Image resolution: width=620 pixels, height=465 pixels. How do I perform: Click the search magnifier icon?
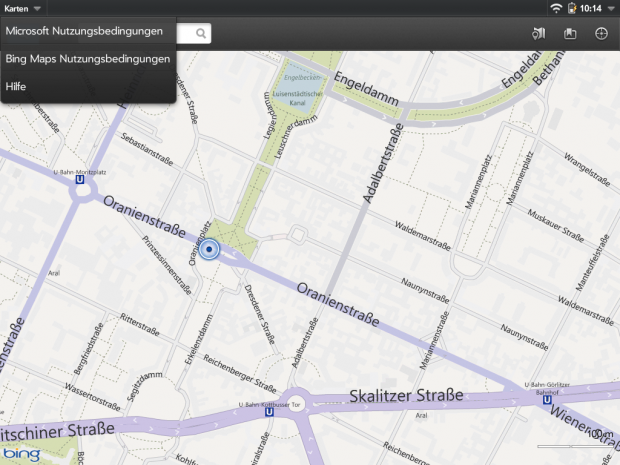pyautogui.click(x=201, y=33)
